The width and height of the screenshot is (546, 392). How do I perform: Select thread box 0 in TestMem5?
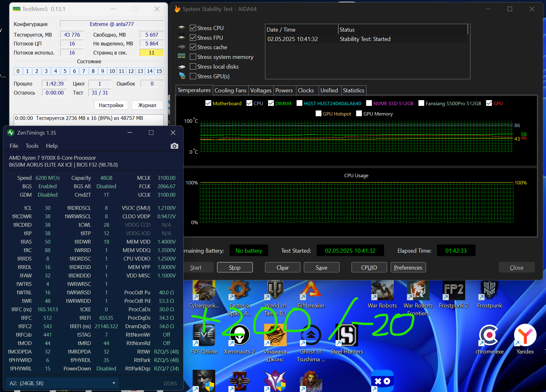pyautogui.click(x=18, y=71)
